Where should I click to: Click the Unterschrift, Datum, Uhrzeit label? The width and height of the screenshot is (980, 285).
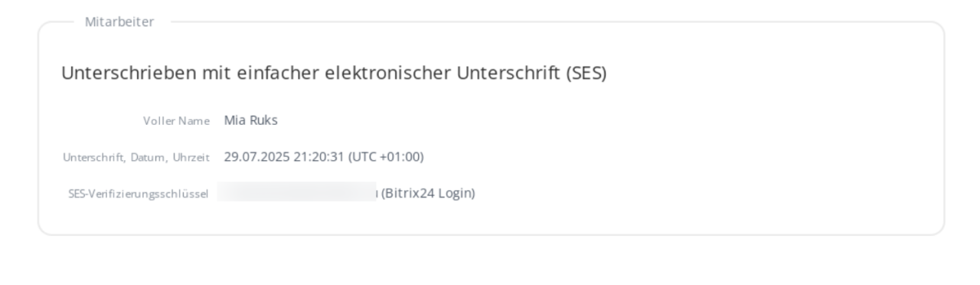pyautogui.click(x=136, y=158)
